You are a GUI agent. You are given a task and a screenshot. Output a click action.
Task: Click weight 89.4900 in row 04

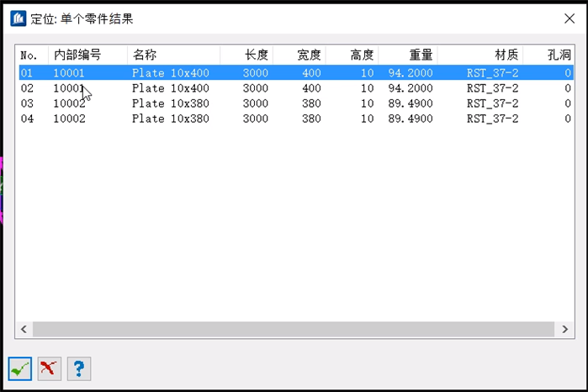(x=411, y=119)
